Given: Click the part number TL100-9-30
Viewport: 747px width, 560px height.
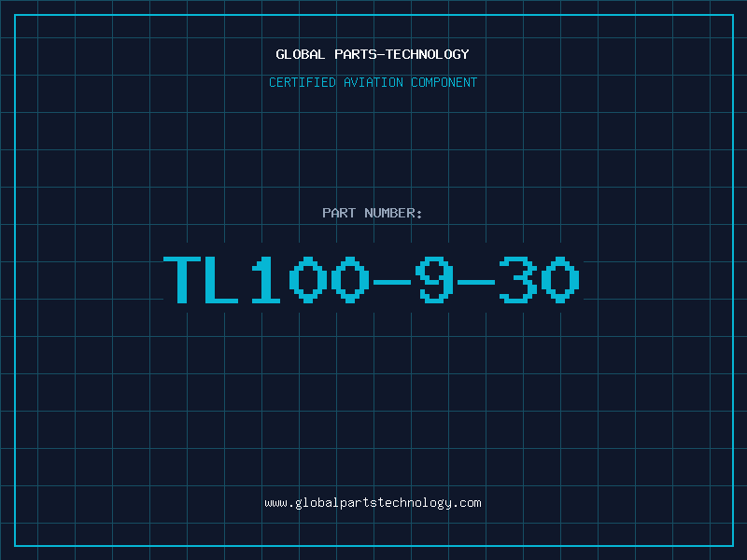Looking at the screenshot, I should pos(372,279).
